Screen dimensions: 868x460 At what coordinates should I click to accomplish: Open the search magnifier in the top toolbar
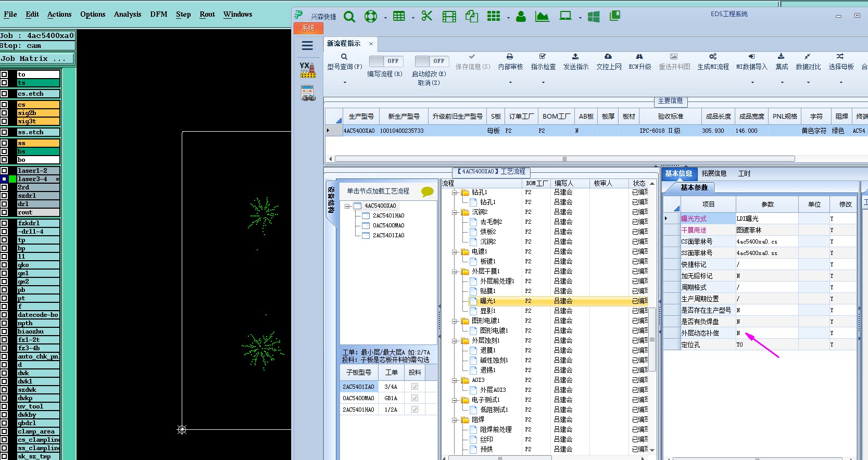pos(349,17)
